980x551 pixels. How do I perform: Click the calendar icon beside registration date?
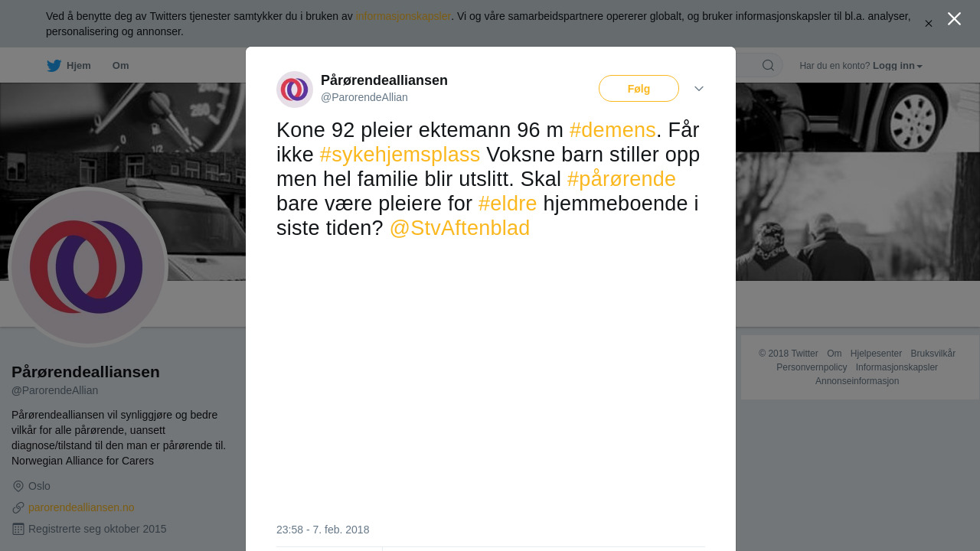(18, 529)
